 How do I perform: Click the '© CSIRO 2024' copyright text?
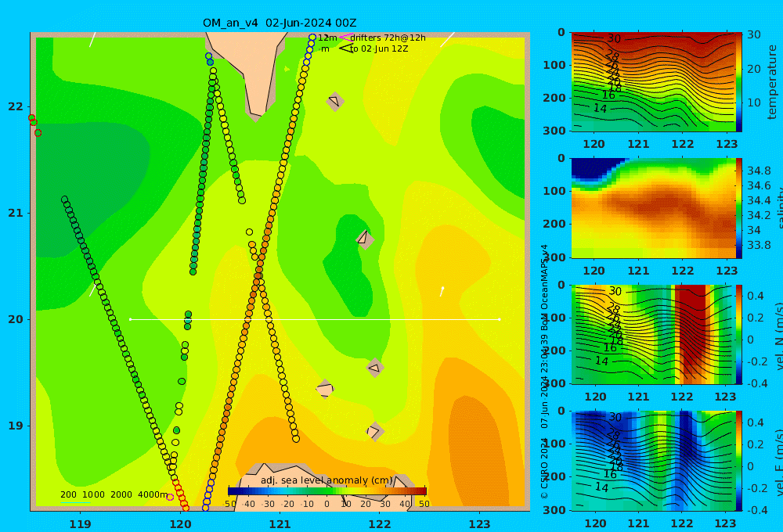(x=544, y=469)
